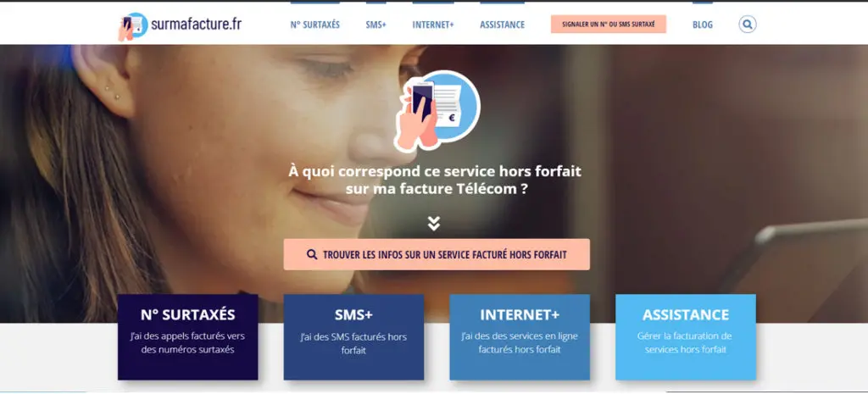868x394 pixels.
Task: Open the light blue ASSISTANCE card
Action: [686, 337]
